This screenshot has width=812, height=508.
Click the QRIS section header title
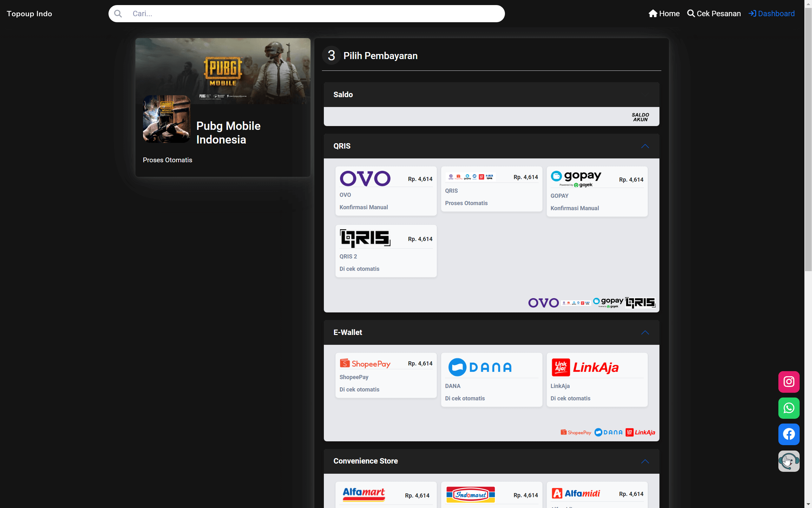[x=342, y=146]
